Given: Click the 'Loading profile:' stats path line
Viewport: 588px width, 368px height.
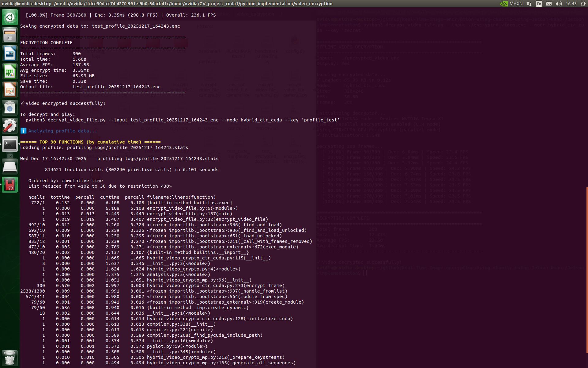Looking at the screenshot, I should 104,148.
